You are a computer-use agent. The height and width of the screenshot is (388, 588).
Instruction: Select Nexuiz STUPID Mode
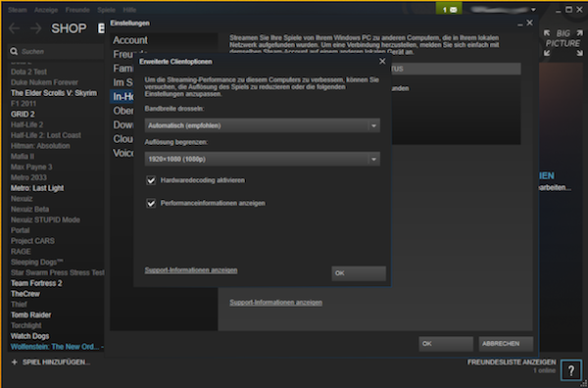point(45,219)
